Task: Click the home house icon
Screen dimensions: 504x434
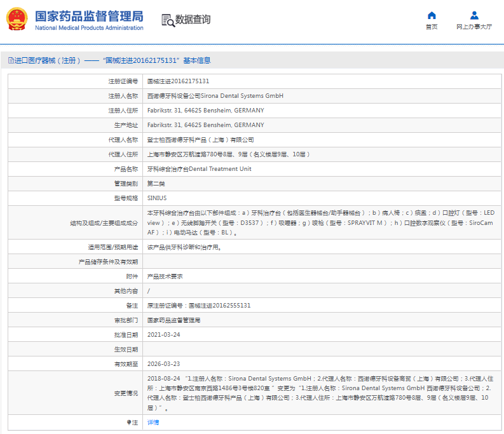Action: [x=432, y=15]
